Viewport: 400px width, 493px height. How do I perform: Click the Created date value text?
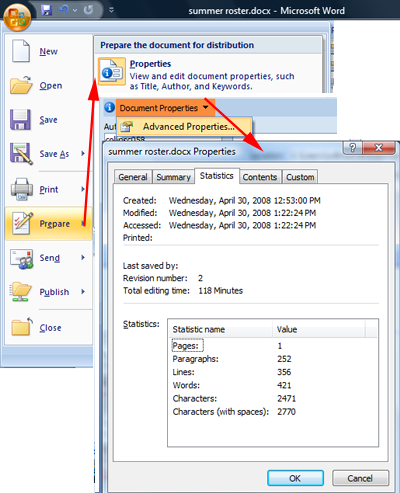tap(244, 200)
